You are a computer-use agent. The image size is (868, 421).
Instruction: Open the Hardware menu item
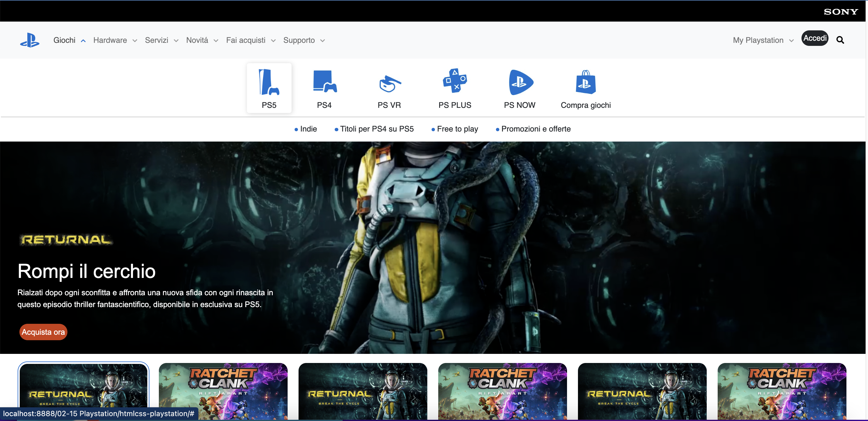click(x=110, y=40)
